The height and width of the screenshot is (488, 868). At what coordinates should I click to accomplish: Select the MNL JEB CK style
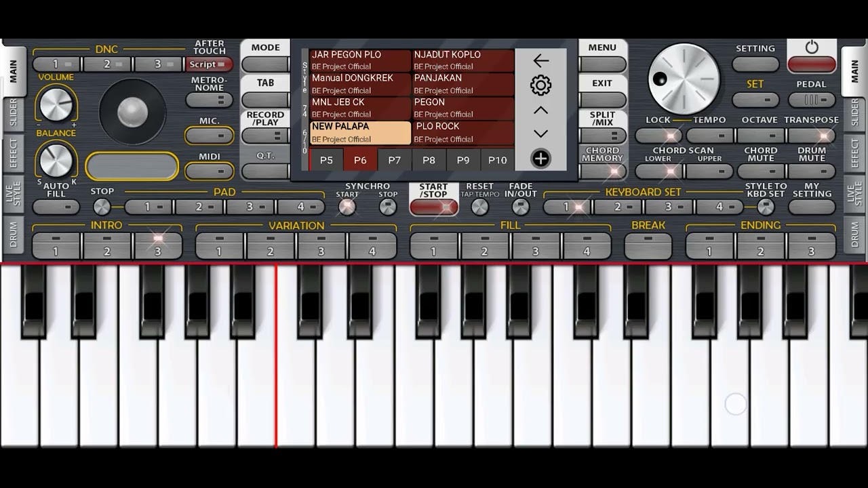[360, 108]
